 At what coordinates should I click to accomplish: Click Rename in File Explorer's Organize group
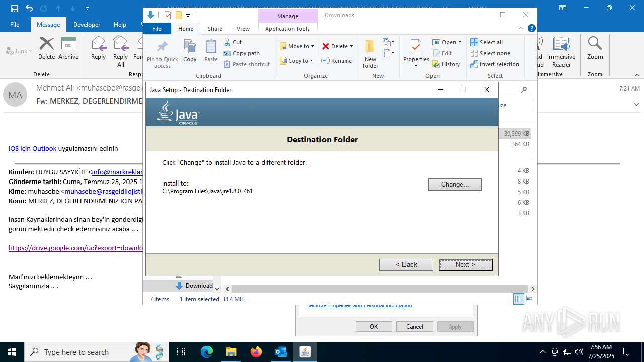[x=337, y=61]
